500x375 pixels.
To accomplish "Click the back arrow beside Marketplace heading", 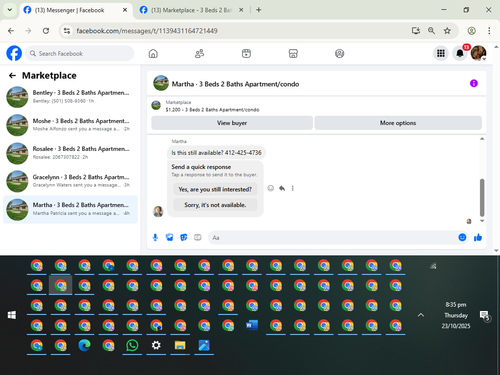I will tap(12, 76).
